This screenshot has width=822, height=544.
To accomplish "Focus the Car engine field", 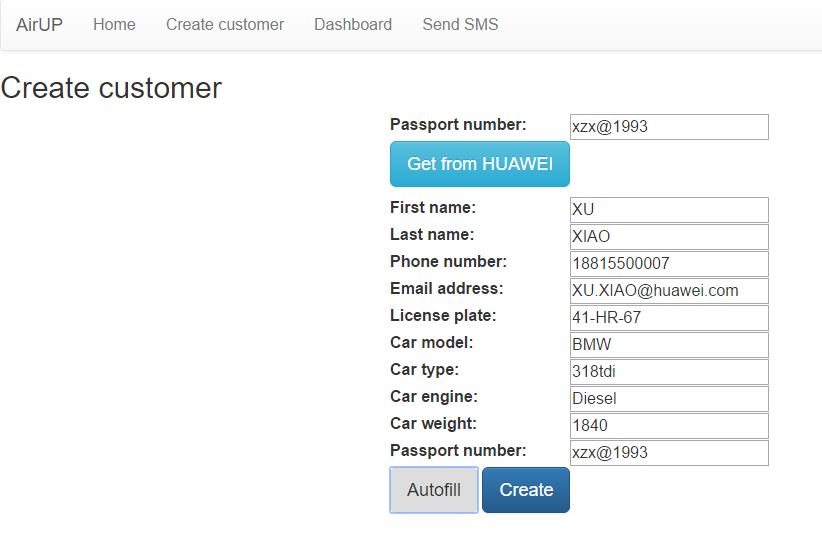I will 669,399.
